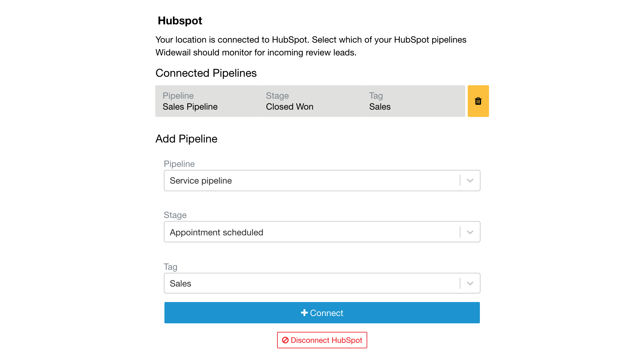Click the 'Sales' value in the Tag selector
The image size is (644, 362).
[x=181, y=283]
